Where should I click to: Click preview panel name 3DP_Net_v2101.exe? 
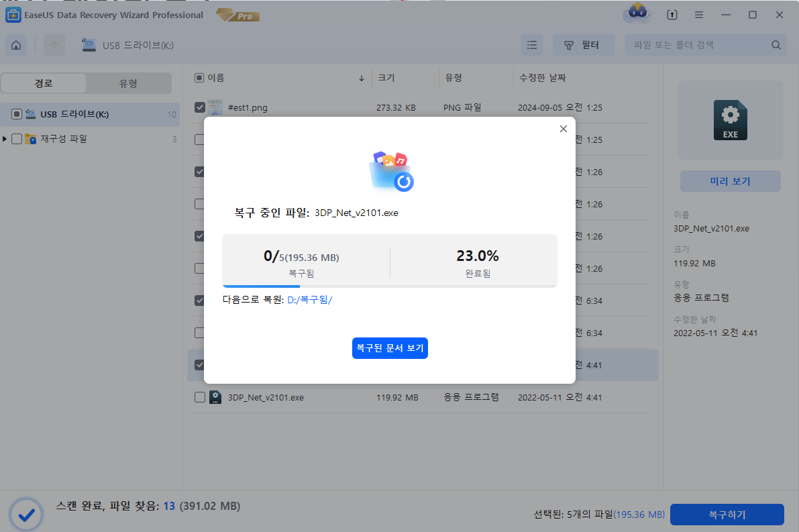point(711,228)
